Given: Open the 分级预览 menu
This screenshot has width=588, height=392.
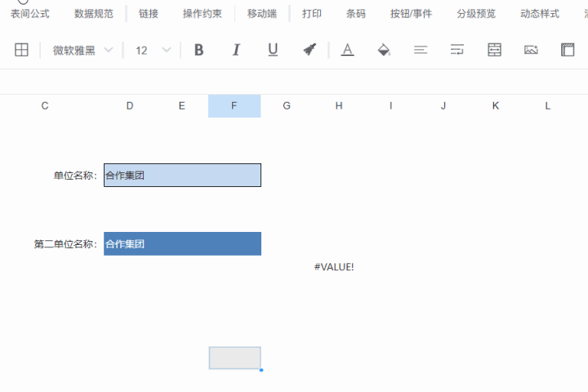Looking at the screenshot, I should pyautogui.click(x=476, y=14).
